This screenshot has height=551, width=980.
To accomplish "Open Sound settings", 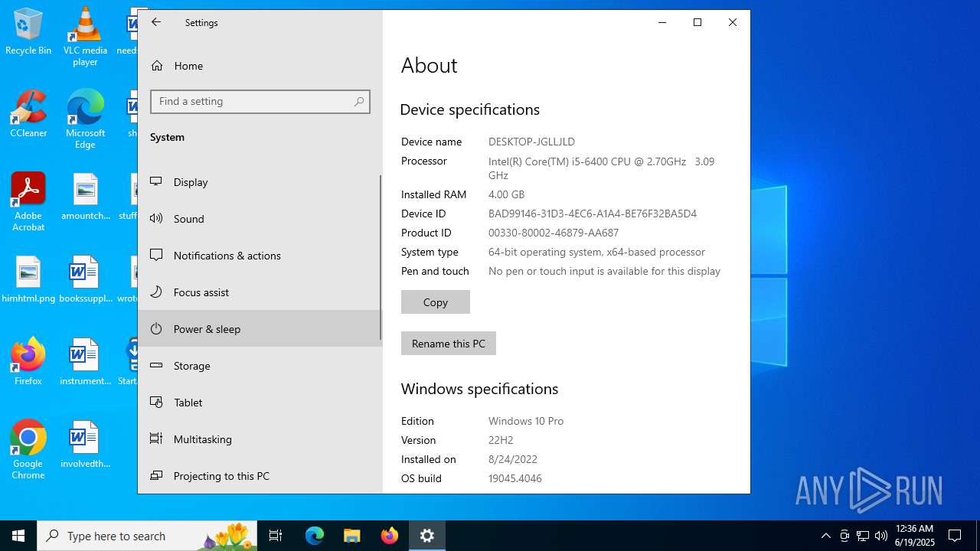I will click(259, 219).
